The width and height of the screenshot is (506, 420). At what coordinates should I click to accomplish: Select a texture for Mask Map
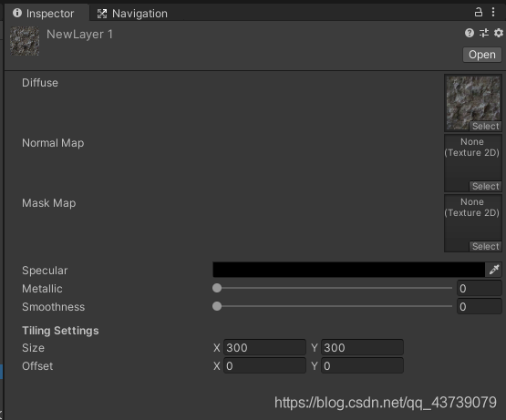(x=485, y=247)
